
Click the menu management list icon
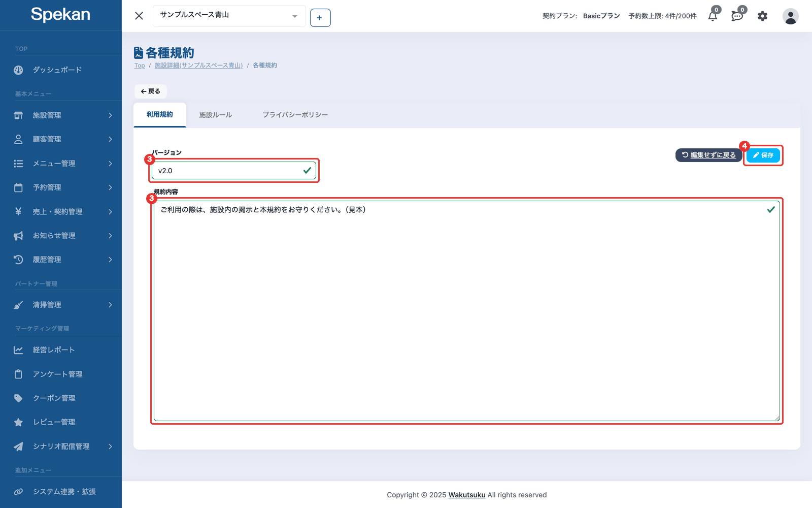click(x=18, y=164)
